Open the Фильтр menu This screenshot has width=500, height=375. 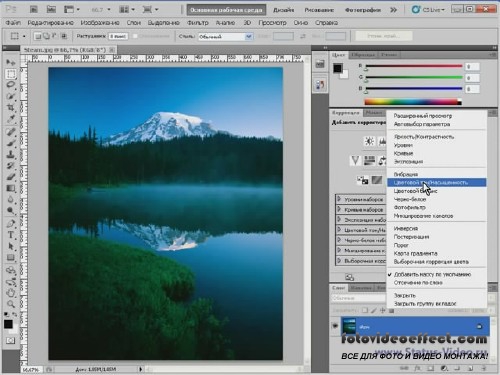point(197,23)
